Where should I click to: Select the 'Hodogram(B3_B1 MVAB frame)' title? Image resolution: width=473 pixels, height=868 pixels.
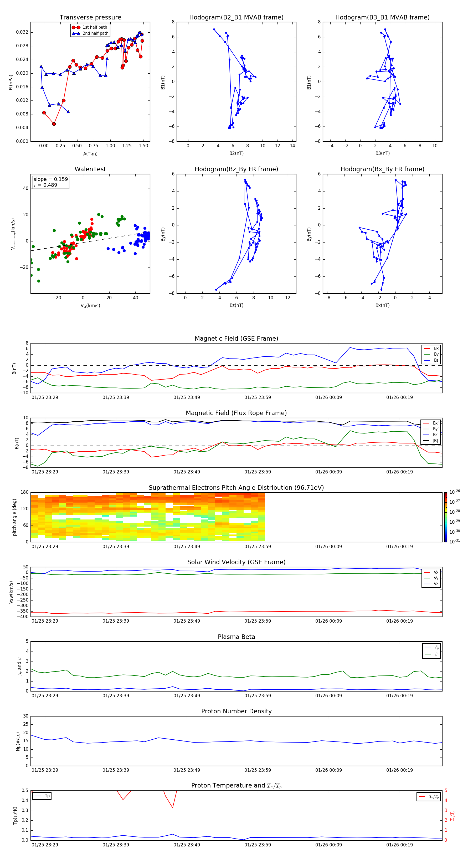pyautogui.click(x=382, y=17)
